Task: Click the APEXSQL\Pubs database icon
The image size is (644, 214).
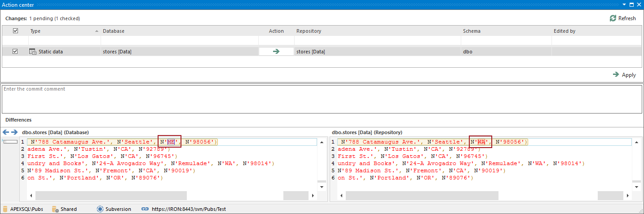Action: (5, 209)
